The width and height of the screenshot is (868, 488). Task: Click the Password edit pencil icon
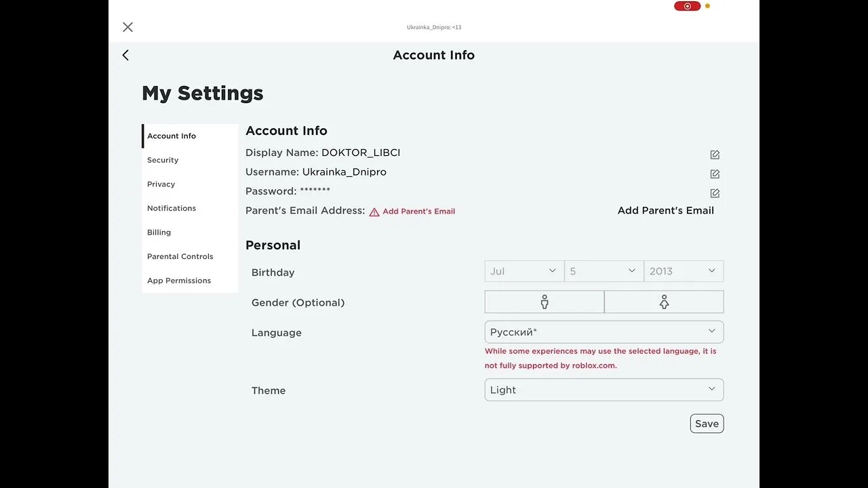(715, 193)
